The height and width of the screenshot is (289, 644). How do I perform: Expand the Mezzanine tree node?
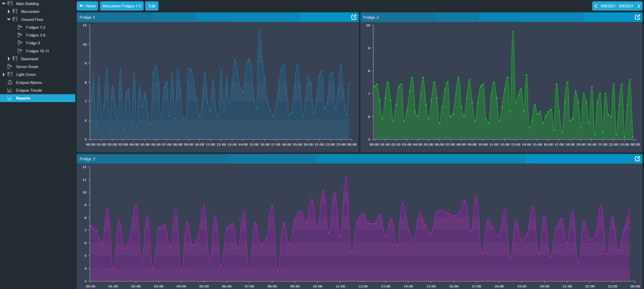pyautogui.click(x=9, y=11)
